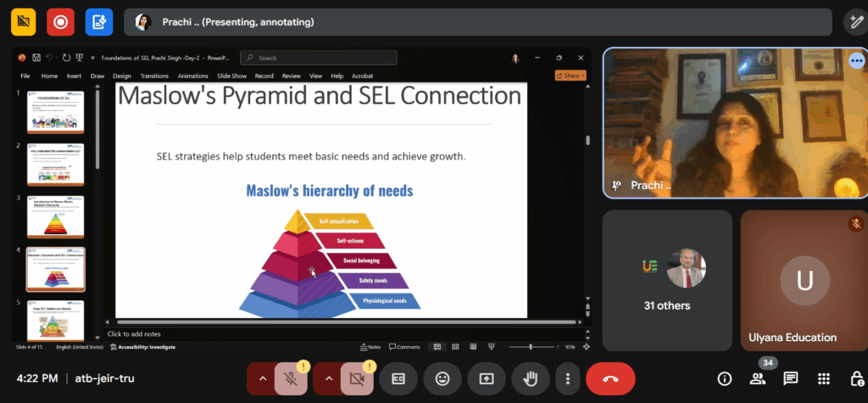The width and height of the screenshot is (868, 403).
Task: Show participants list with 34 badge
Action: click(x=758, y=378)
